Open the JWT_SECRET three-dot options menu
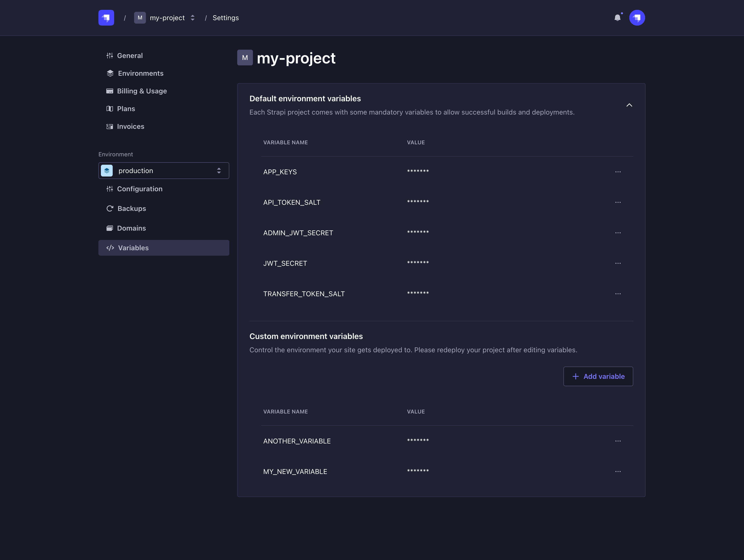The height and width of the screenshot is (560, 744). coord(618,263)
